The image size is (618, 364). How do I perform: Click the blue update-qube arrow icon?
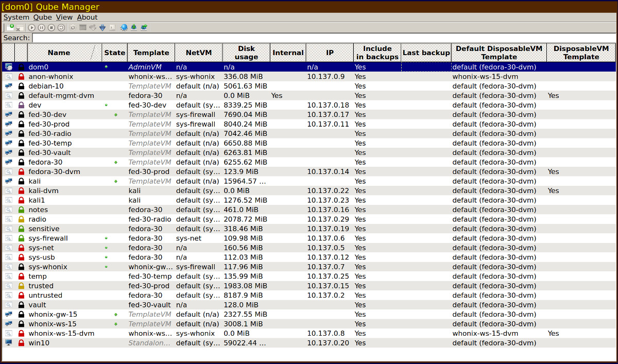click(102, 28)
